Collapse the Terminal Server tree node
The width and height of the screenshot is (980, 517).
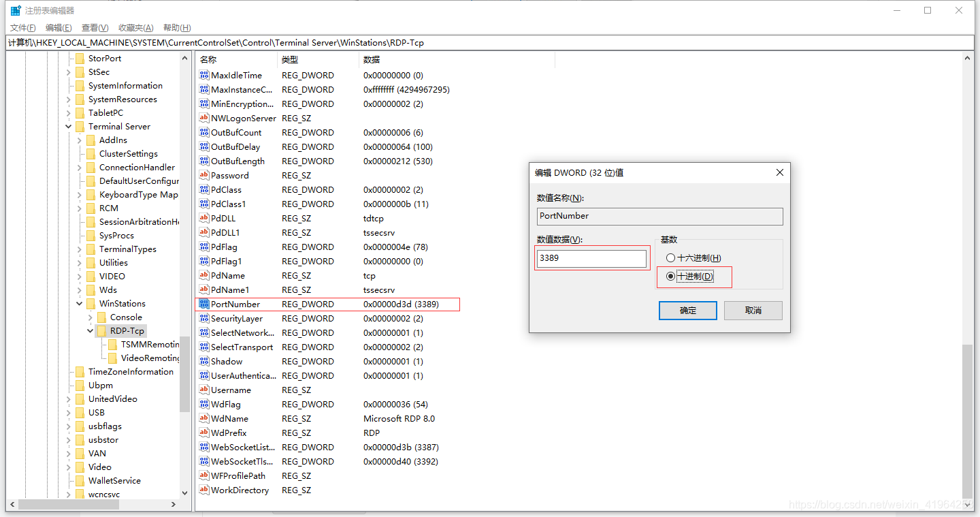click(69, 126)
